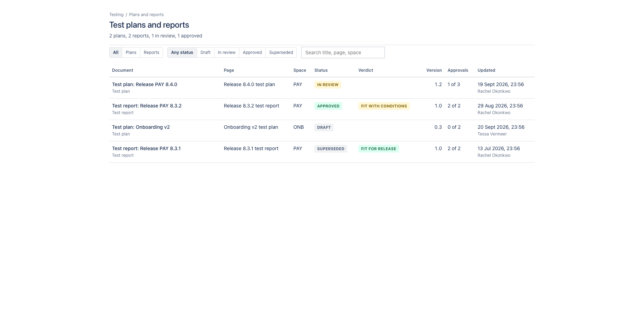Filter by In review status
This screenshot has width=644, height=315.
[x=227, y=52]
